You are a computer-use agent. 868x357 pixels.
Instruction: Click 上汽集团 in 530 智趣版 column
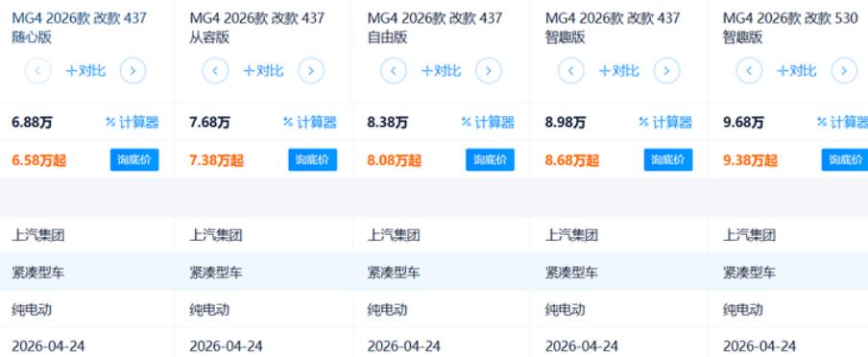coord(750,235)
